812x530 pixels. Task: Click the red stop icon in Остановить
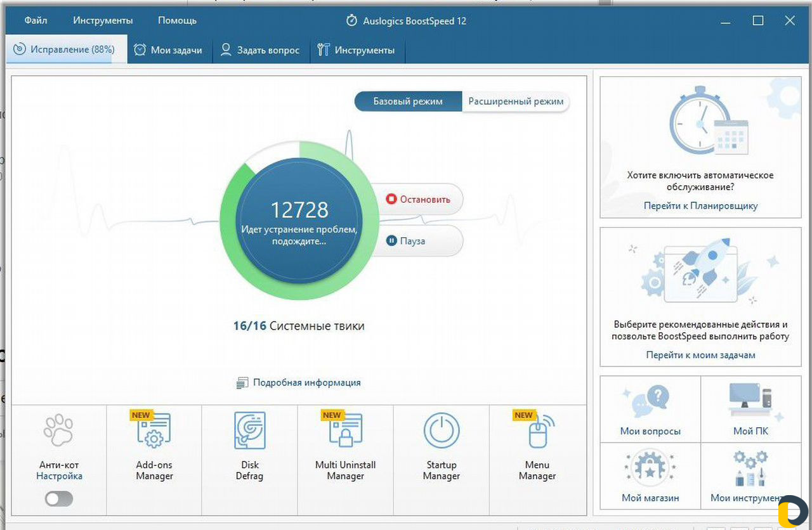(x=391, y=199)
